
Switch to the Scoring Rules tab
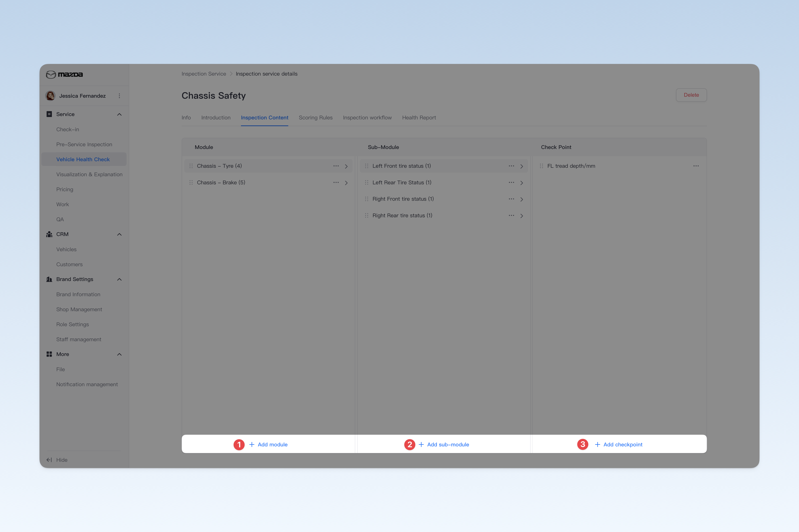pos(315,117)
